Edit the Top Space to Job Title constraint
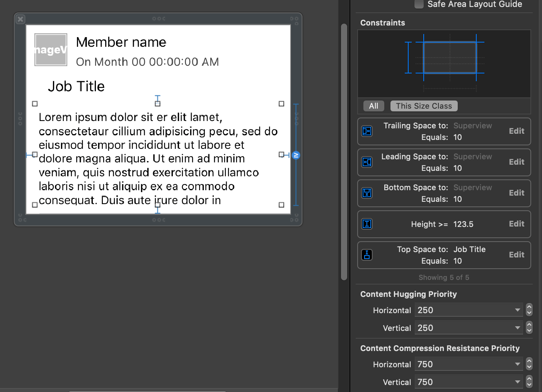The height and width of the screenshot is (392, 542). click(516, 254)
